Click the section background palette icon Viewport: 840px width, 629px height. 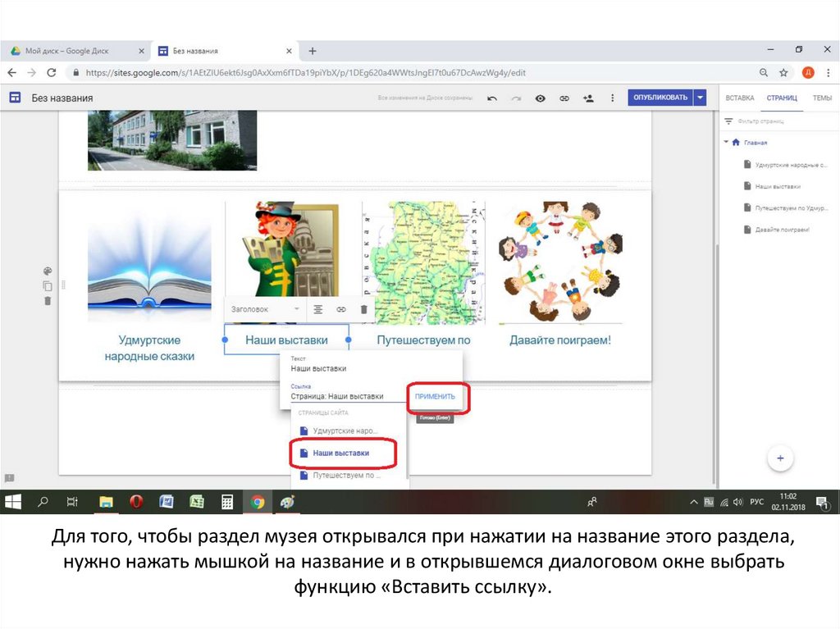tap(48, 271)
